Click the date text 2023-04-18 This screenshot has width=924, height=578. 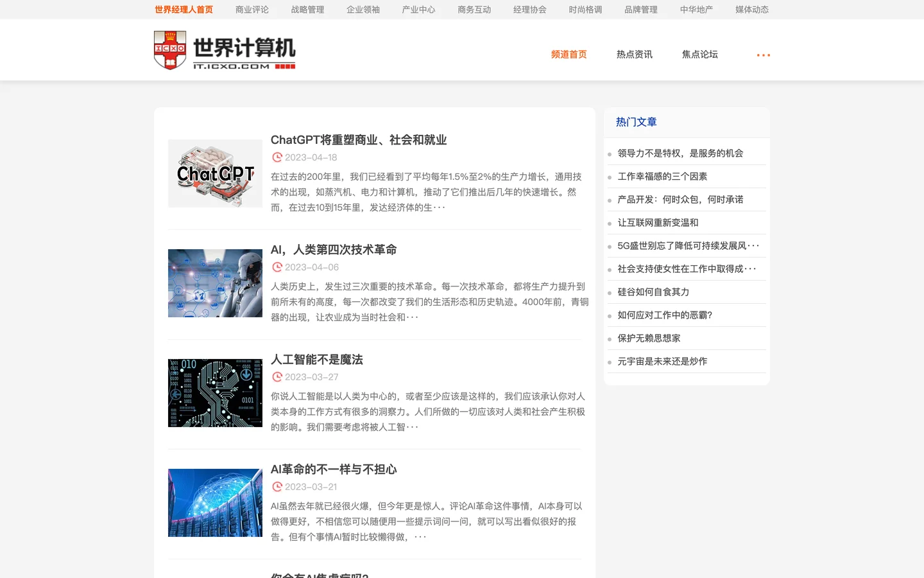(x=311, y=157)
